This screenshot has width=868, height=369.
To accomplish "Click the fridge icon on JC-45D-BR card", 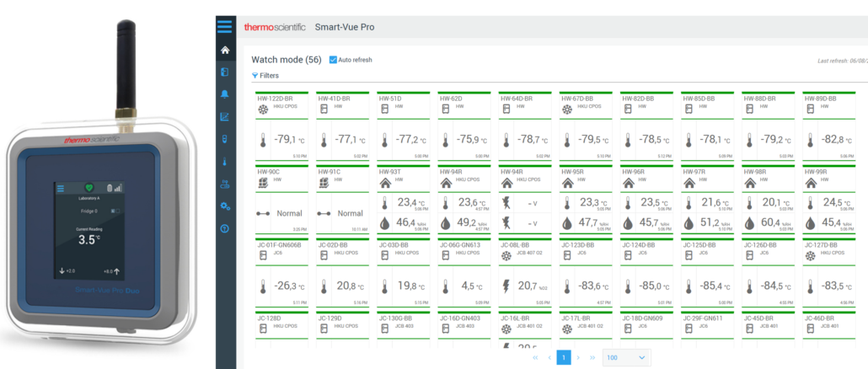I will (x=749, y=329).
